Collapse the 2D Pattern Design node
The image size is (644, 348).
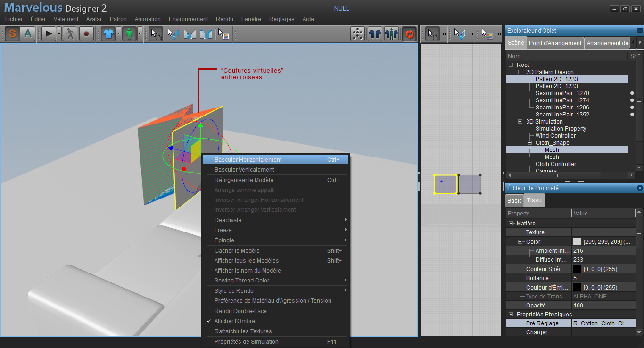[x=520, y=72]
